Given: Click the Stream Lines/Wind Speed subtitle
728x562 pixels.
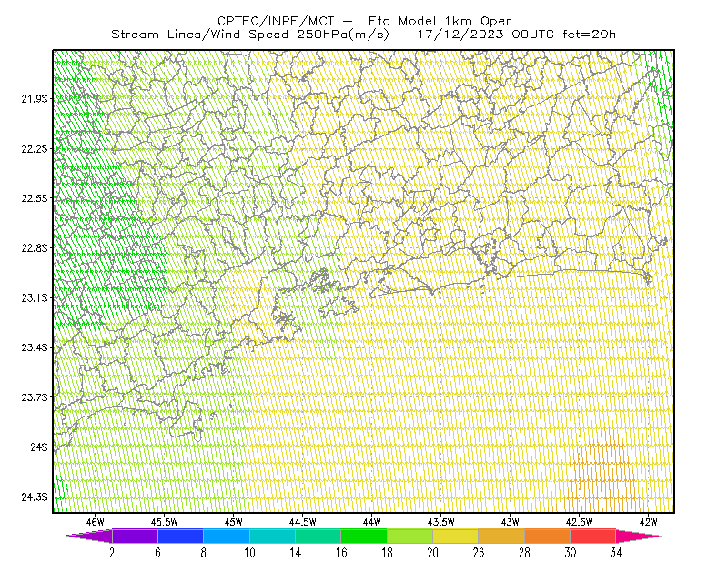Looking at the screenshot, I should pos(250,35).
